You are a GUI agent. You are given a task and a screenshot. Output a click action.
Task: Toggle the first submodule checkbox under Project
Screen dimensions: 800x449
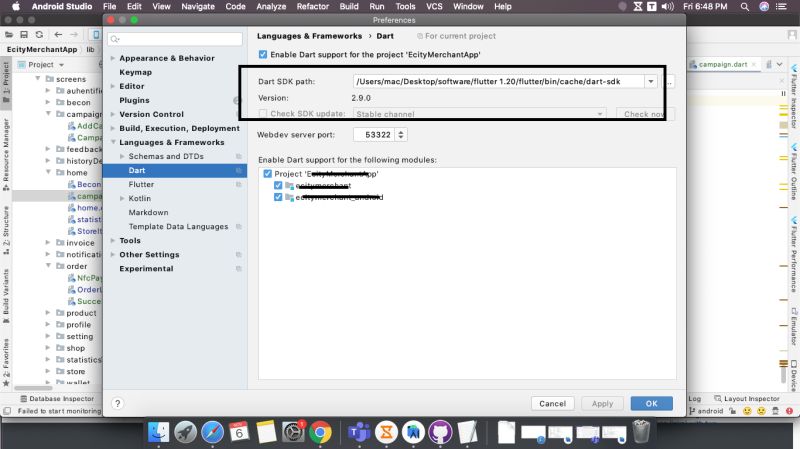tap(278, 185)
